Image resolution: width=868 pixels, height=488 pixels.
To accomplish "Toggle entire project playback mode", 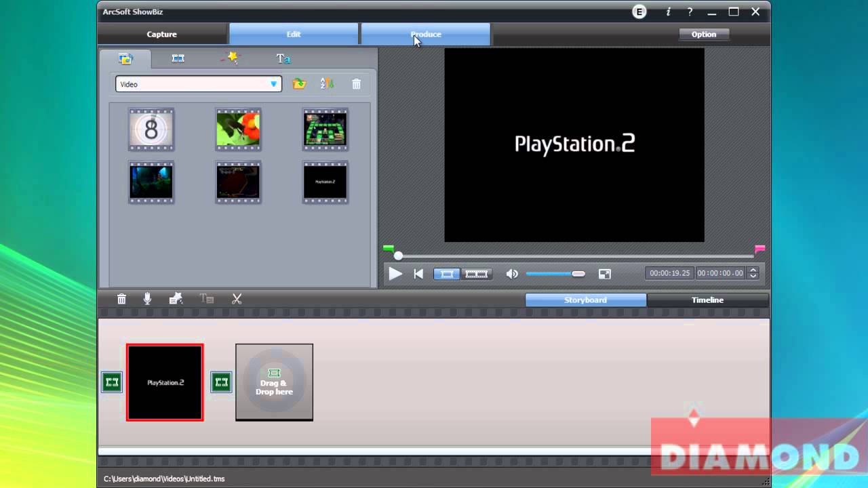I will point(477,274).
